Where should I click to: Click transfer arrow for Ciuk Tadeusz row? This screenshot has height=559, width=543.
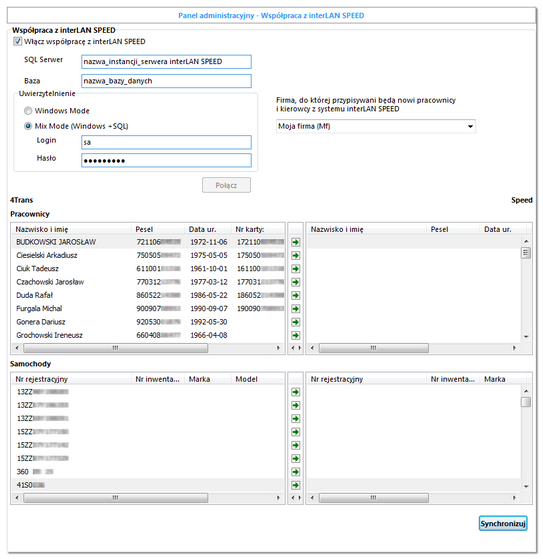pyautogui.click(x=295, y=269)
